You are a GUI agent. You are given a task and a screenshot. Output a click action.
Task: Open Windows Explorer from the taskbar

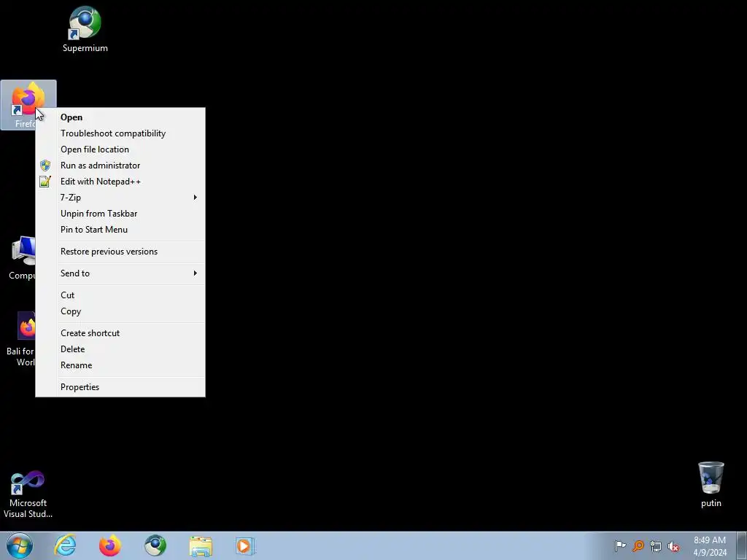tap(201, 546)
